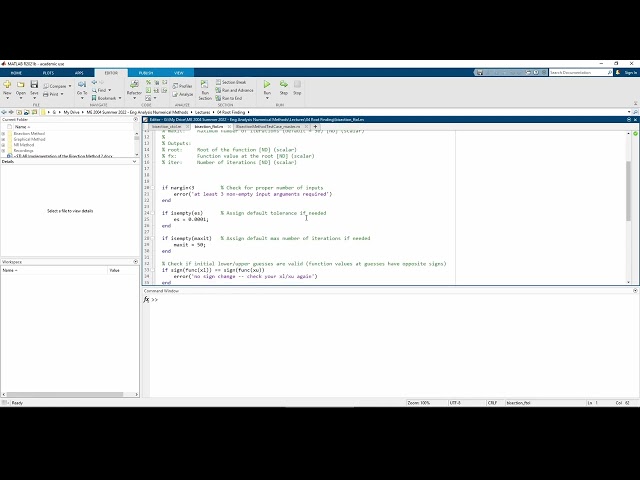
Task: Click 04 Root Finding in the path
Action: point(231,112)
